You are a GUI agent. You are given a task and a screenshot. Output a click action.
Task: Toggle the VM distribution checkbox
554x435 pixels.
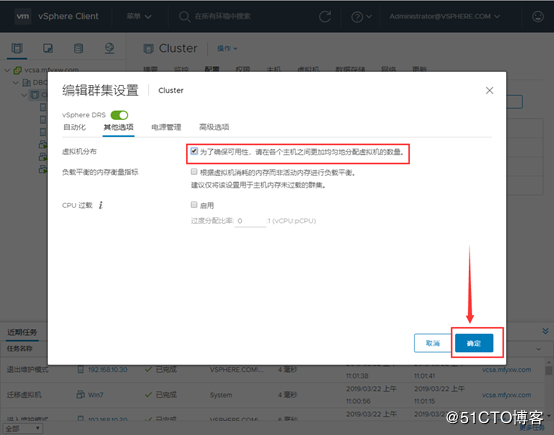pos(194,151)
